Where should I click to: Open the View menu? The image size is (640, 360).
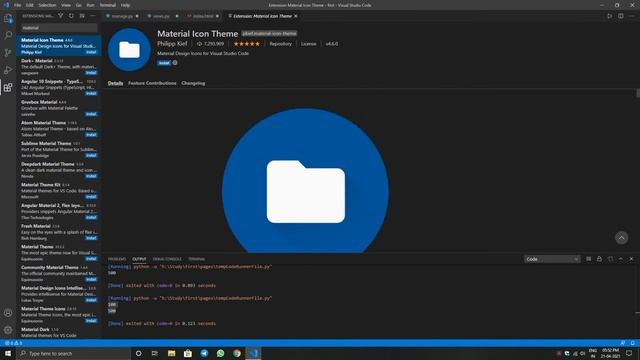[66, 5]
